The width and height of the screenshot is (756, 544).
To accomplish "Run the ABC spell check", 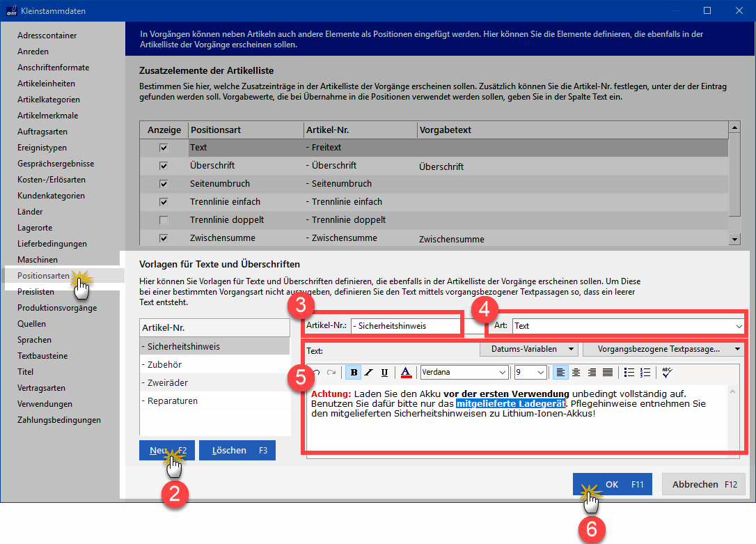I will click(x=668, y=373).
